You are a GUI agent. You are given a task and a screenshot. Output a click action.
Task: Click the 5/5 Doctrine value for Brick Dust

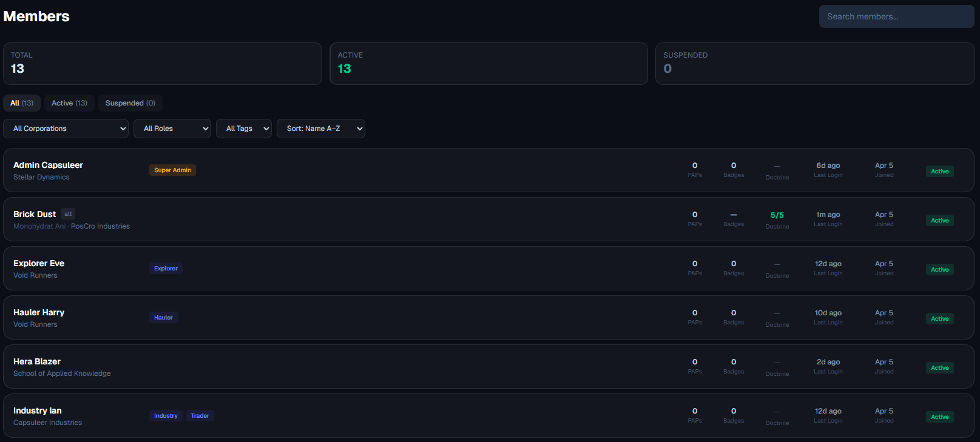click(x=777, y=215)
